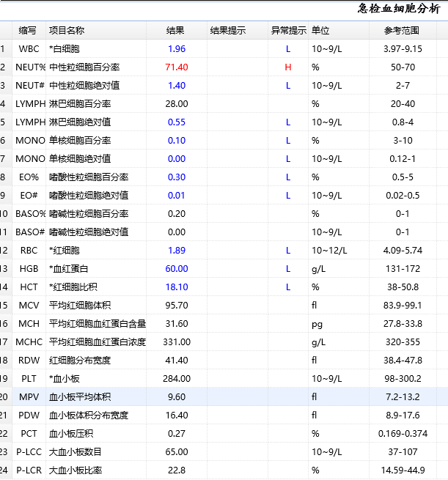The width and height of the screenshot is (448, 480).
Task: Select the MCH unit cell pg
Action: pyautogui.click(x=317, y=324)
